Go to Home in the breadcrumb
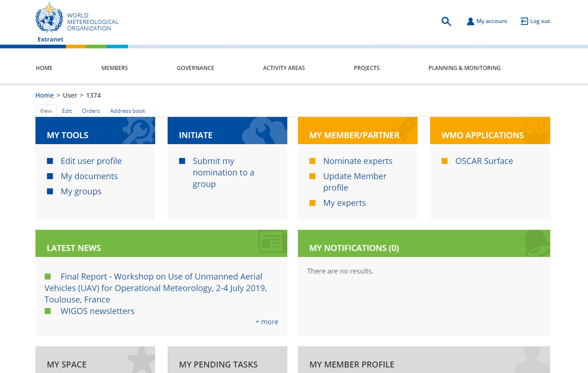Viewport: 588px width, 373px height. 45,95
